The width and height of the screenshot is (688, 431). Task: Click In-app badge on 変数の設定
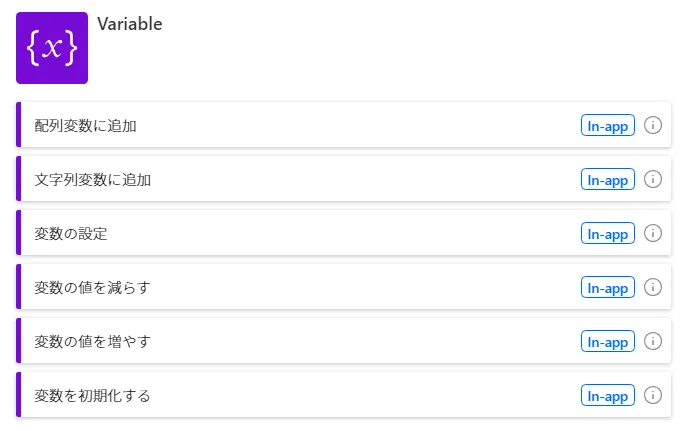(608, 234)
